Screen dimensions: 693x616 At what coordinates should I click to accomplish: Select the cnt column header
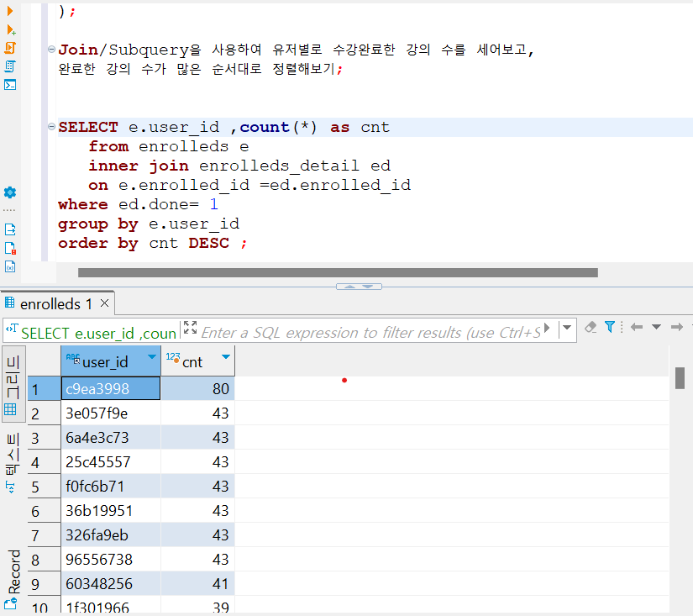197,361
